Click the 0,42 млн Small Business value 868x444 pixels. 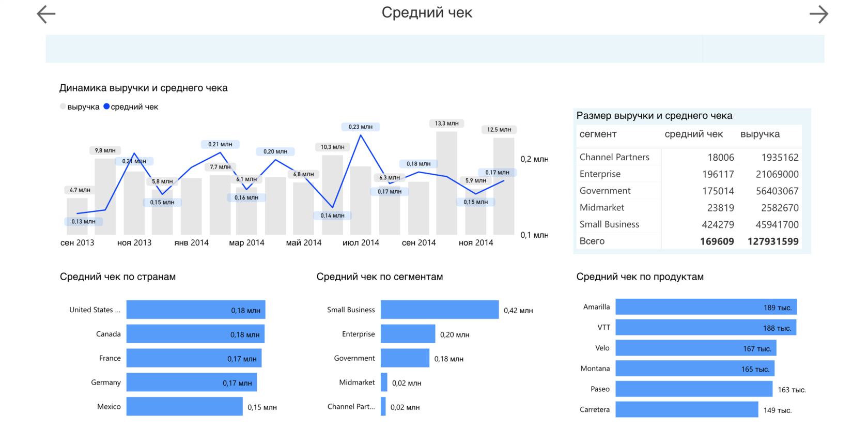click(x=518, y=311)
